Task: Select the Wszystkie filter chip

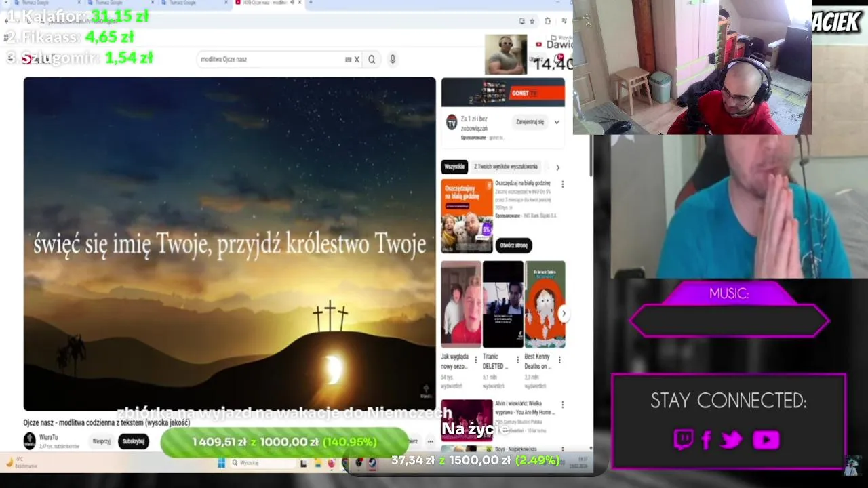Action: point(454,167)
